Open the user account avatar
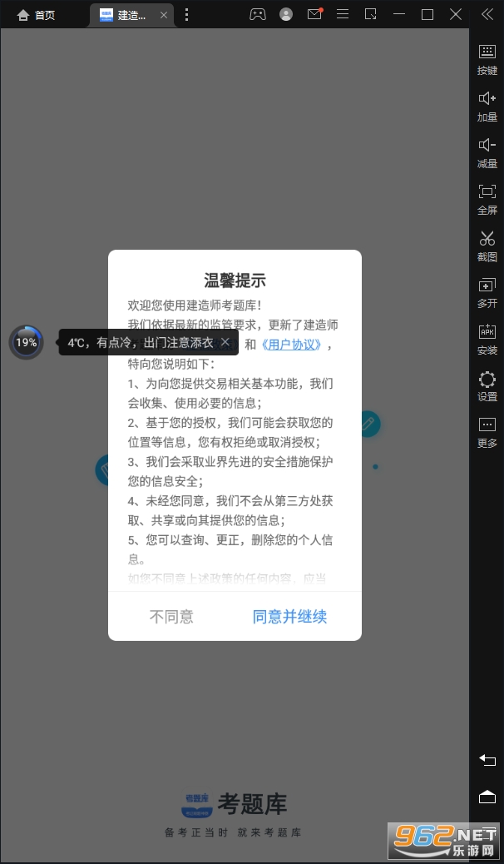The image size is (504, 864). pyautogui.click(x=286, y=14)
